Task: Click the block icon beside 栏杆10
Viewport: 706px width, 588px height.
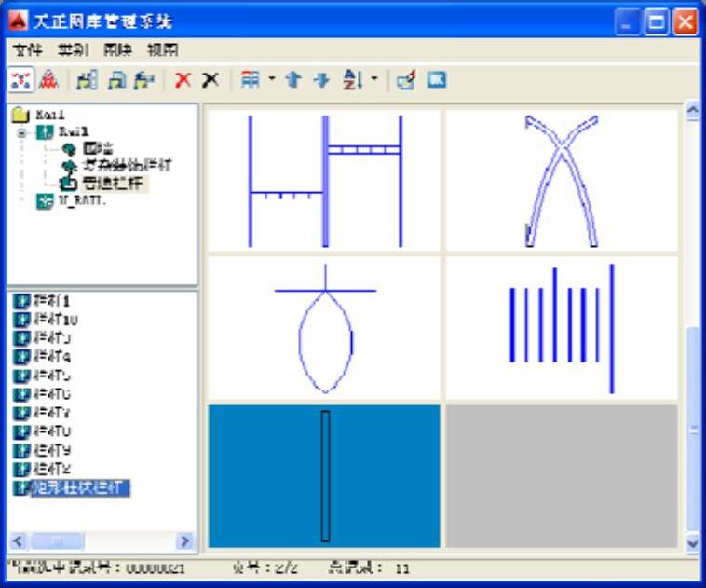Action: [21, 320]
